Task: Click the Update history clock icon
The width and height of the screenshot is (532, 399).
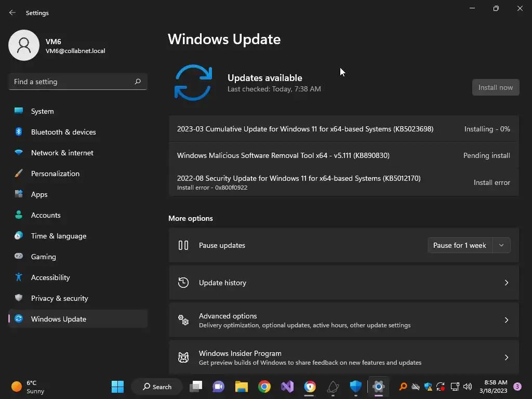Action: point(183,283)
